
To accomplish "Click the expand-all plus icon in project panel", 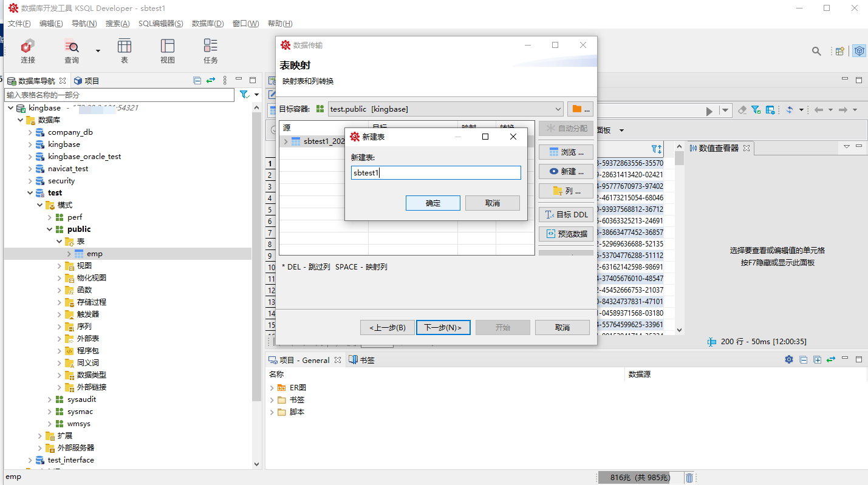I will (817, 359).
